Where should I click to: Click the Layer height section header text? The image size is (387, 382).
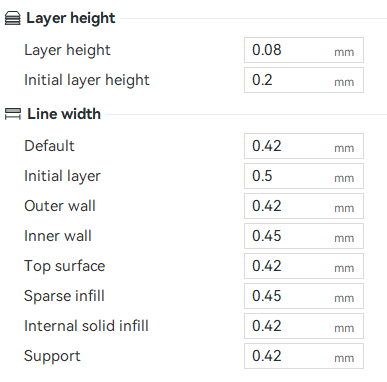(x=71, y=18)
